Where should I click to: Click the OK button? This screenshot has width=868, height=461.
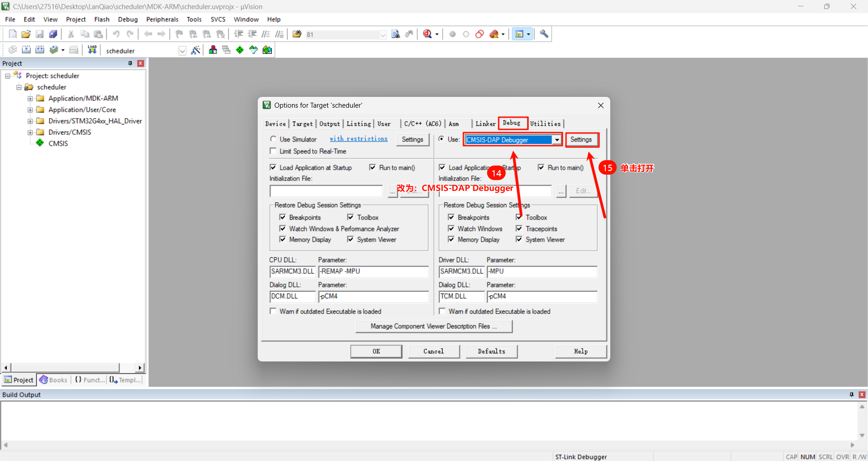(x=376, y=351)
